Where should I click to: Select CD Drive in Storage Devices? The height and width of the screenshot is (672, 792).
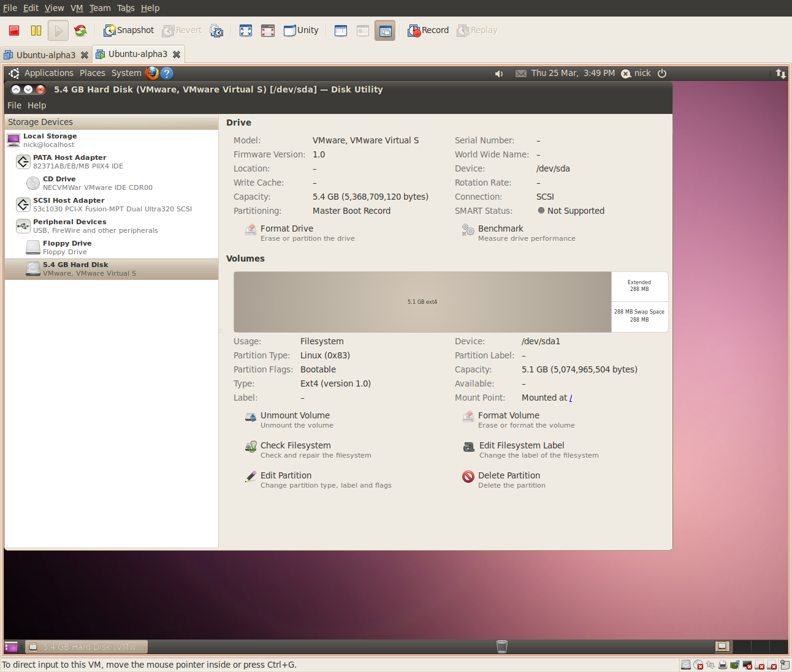(59, 179)
